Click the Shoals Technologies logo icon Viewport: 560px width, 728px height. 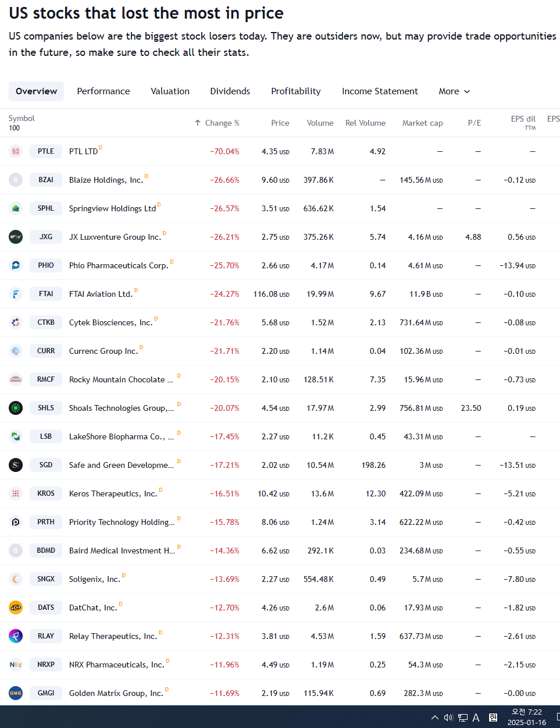click(16, 408)
